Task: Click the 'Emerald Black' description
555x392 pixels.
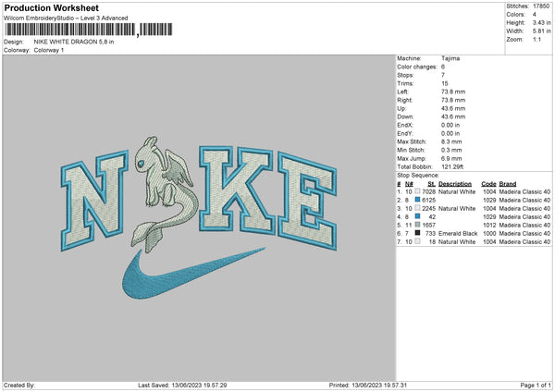Action: 458,234
